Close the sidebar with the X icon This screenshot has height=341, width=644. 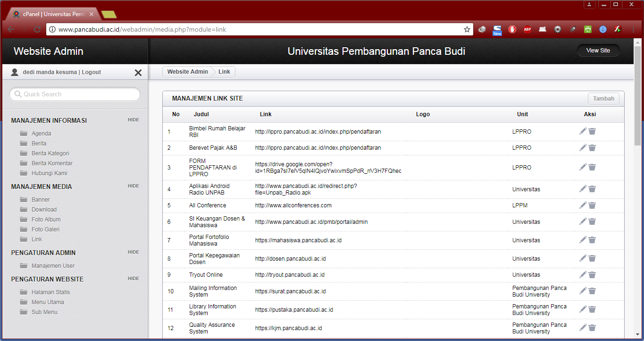[138, 73]
